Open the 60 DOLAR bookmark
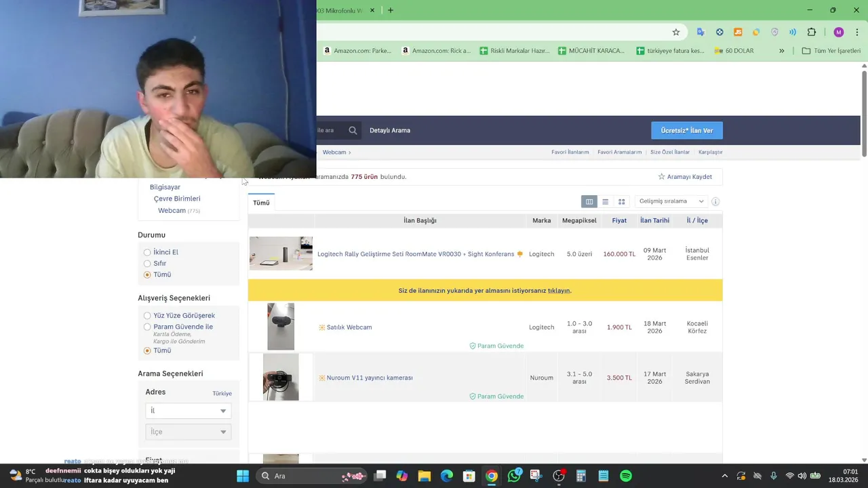Viewport: 868px width, 488px height. pos(734,51)
